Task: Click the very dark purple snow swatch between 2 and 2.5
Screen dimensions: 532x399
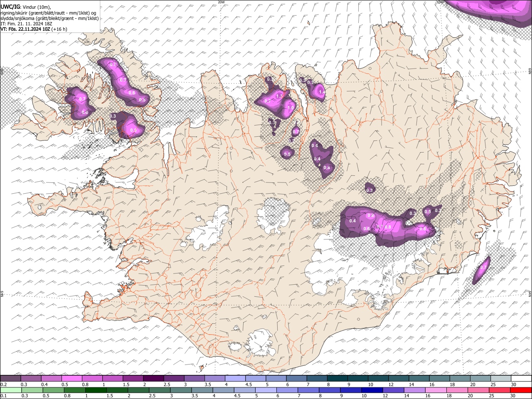Action: 153,378
